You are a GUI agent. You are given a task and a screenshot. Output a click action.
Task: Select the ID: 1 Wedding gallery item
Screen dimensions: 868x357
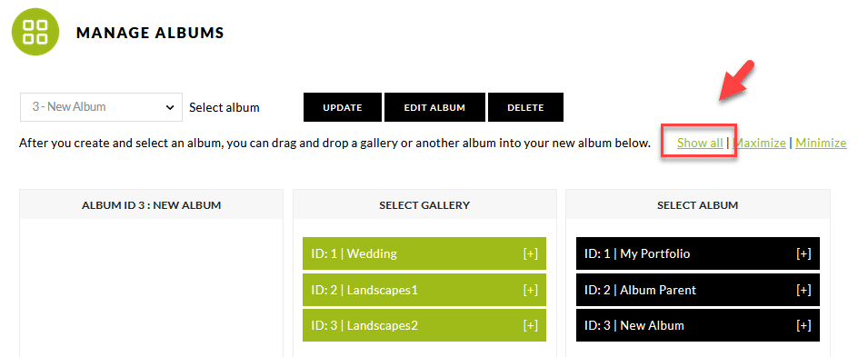coord(424,254)
